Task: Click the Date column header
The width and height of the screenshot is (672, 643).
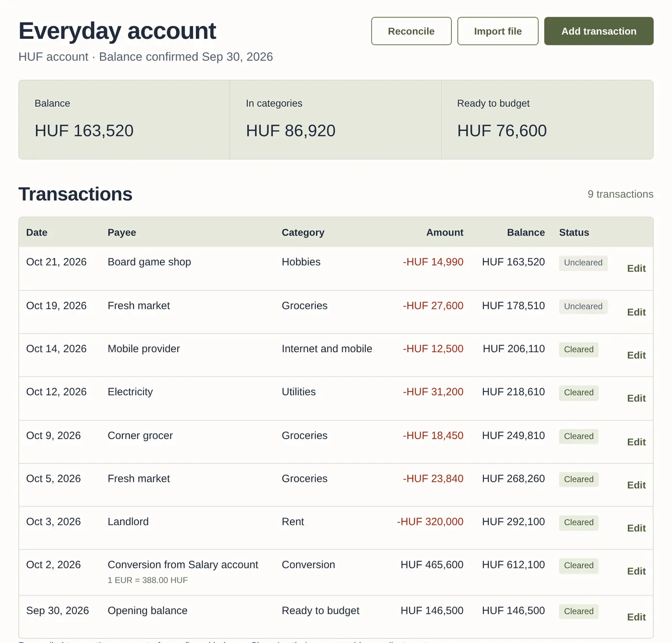Action: click(37, 233)
